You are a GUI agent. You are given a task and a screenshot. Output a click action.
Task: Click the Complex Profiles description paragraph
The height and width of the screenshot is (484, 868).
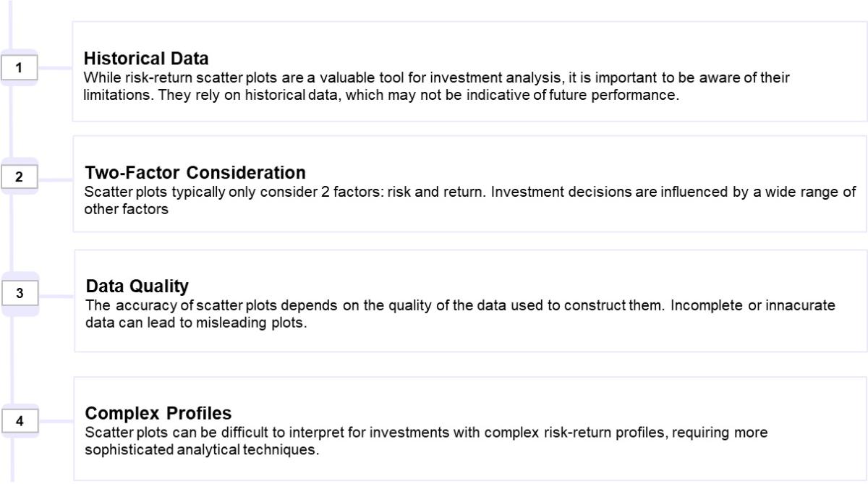coord(427,441)
